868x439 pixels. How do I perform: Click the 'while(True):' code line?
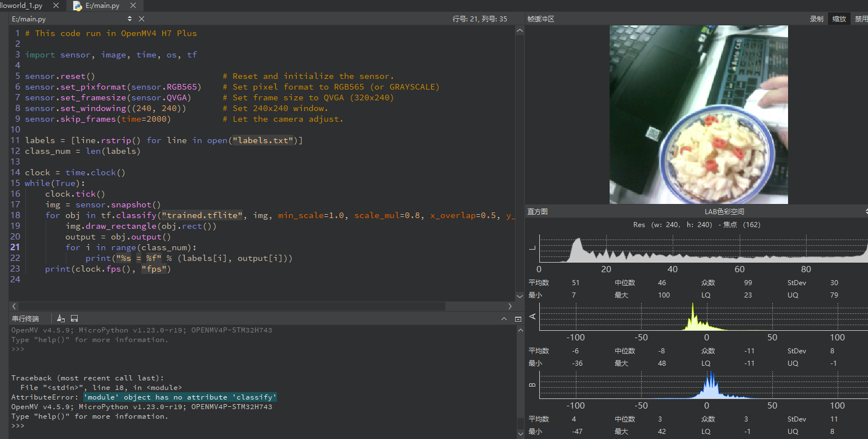point(55,183)
